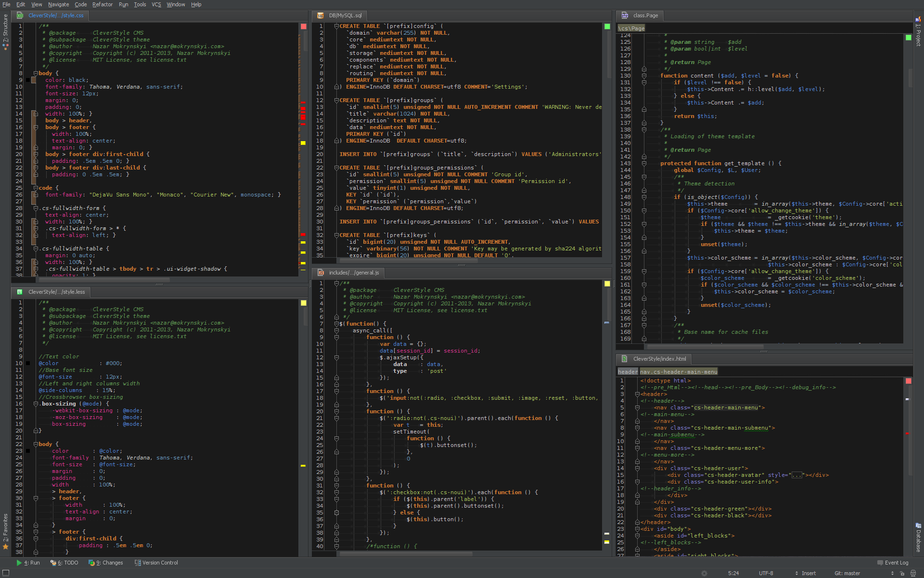The image size is (924, 578).
Task: Open the UTF-8 encoding selector
Action: 766,573
